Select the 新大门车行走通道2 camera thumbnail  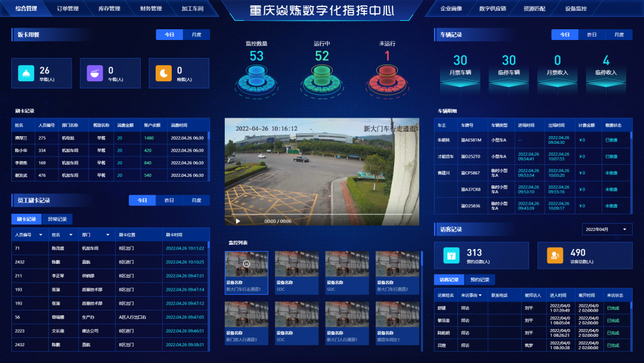397,273
